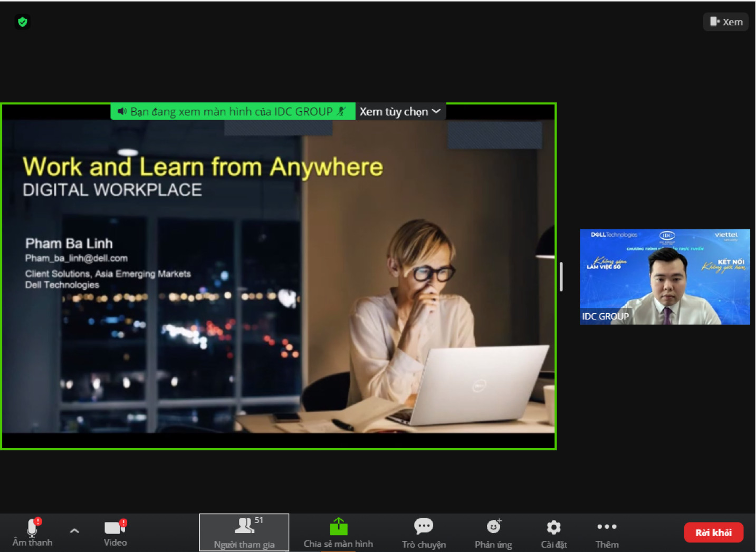
Task: Click the speaker icon in sharing banner
Action: [x=122, y=111]
